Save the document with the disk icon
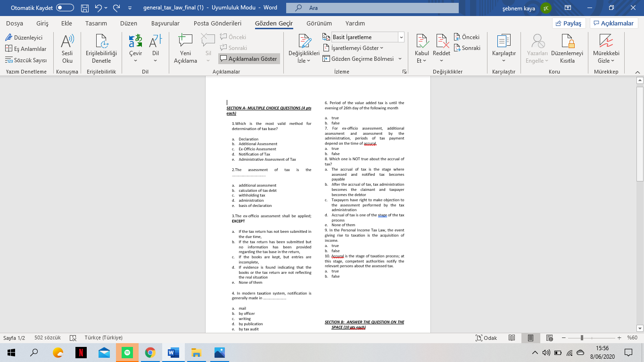This screenshot has height=362, width=644. [x=84, y=8]
